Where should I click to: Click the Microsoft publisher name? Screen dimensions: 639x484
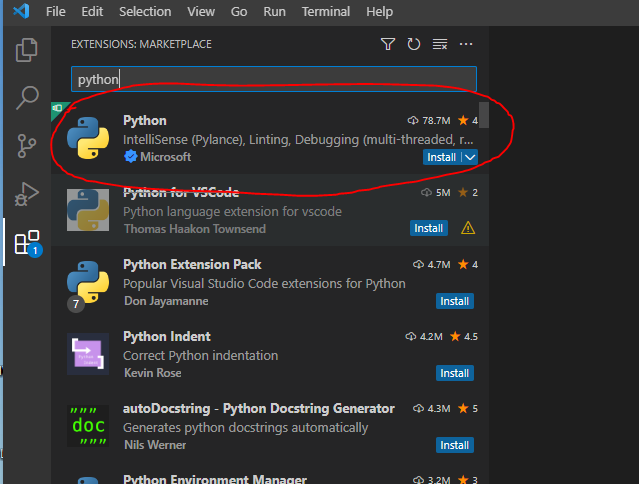coord(165,157)
